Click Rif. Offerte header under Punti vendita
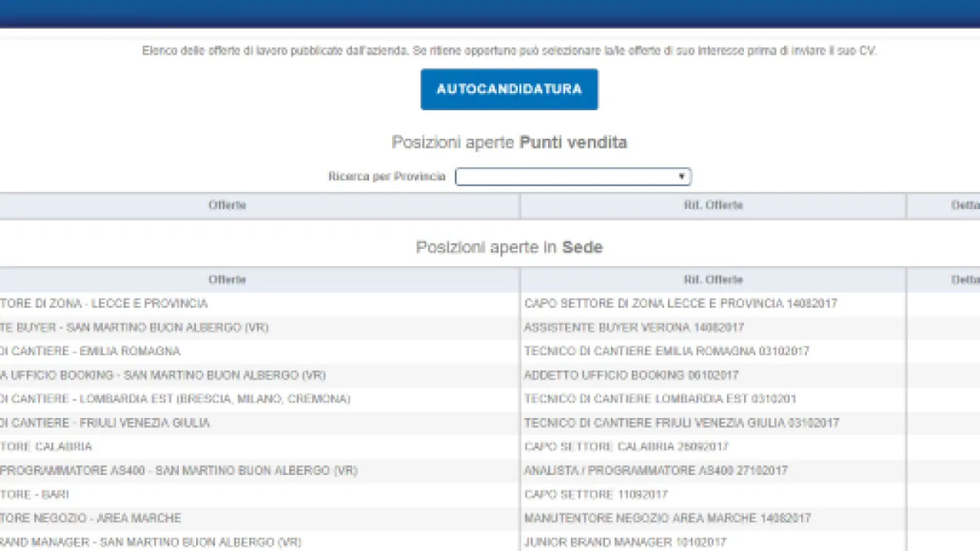Image resolution: width=980 pixels, height=551 pixels. [713, 206]
